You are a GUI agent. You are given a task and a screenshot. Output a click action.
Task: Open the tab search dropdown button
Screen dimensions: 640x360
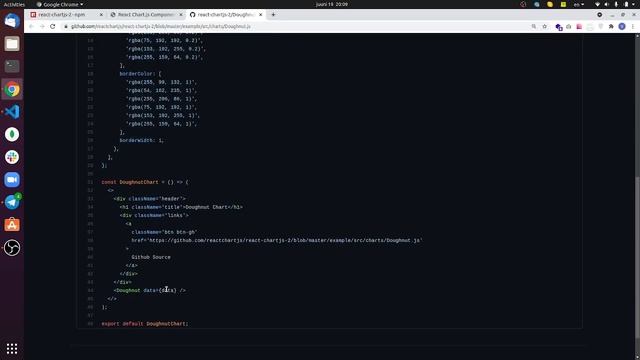point(599,15)
